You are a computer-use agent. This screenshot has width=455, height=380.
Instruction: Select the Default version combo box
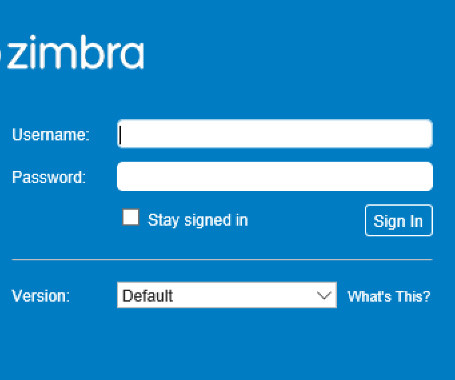[227, 295]
